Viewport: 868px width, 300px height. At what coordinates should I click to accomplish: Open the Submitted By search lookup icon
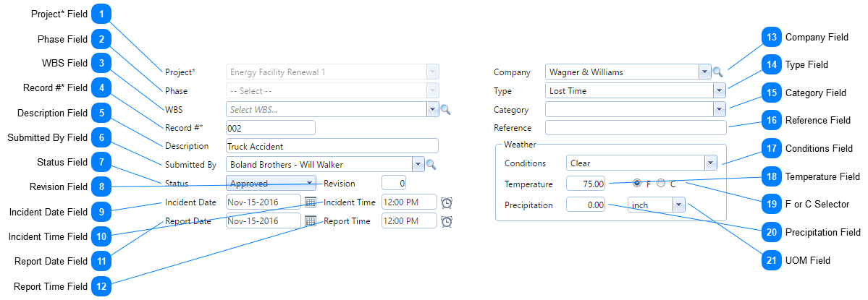[431, 165]
